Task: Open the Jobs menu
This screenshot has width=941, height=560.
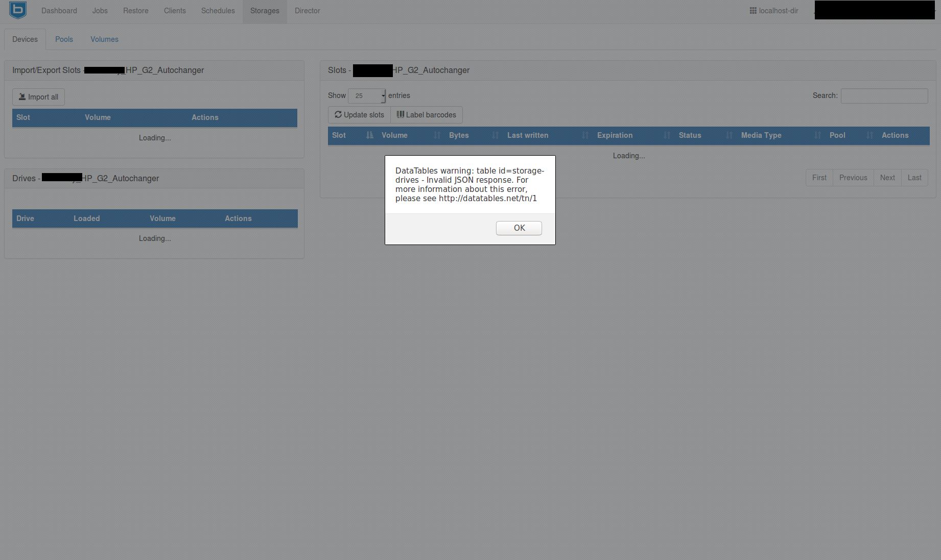Action: point(100,11)
